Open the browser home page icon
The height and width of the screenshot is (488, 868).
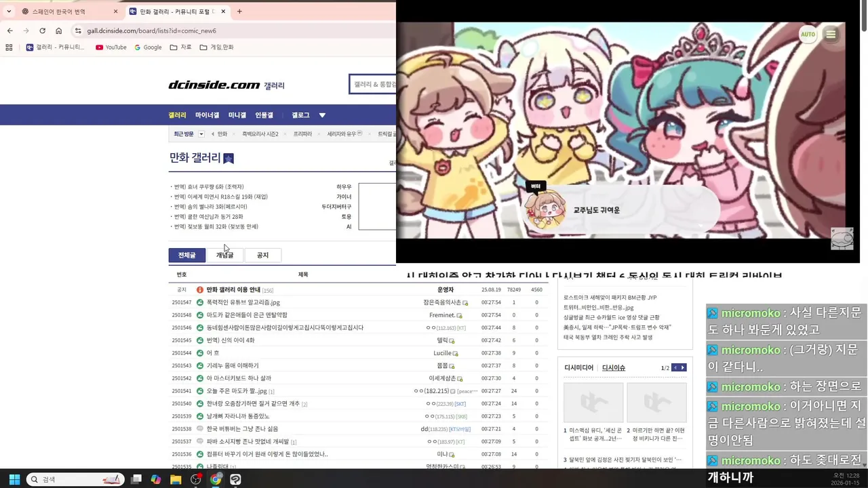[58, 30]
